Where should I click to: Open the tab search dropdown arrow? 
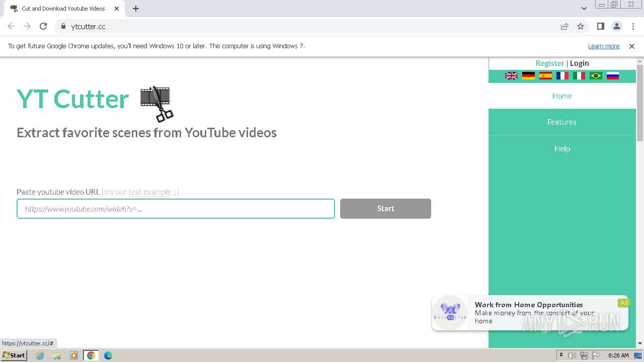[584, 9]
